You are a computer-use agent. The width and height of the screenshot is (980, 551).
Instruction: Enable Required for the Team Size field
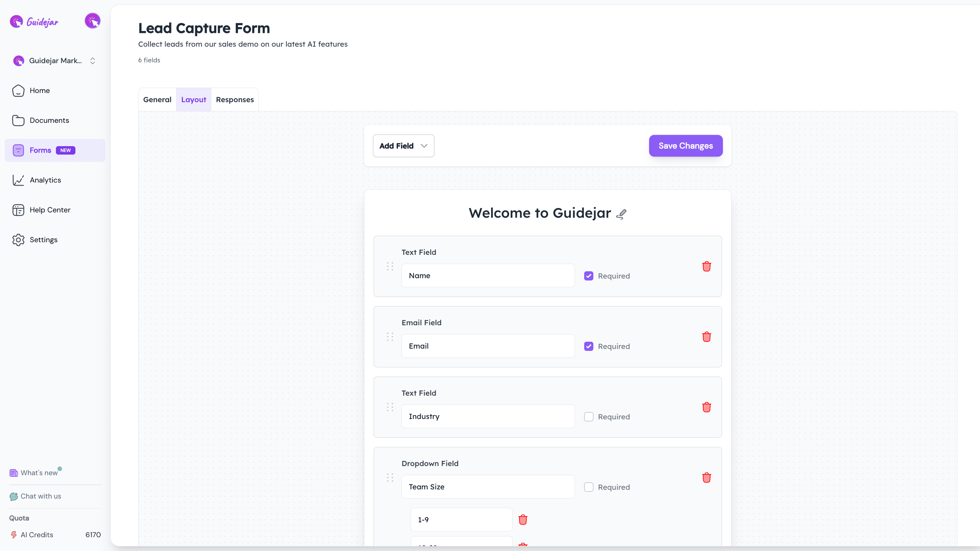[x=588, y=487]
